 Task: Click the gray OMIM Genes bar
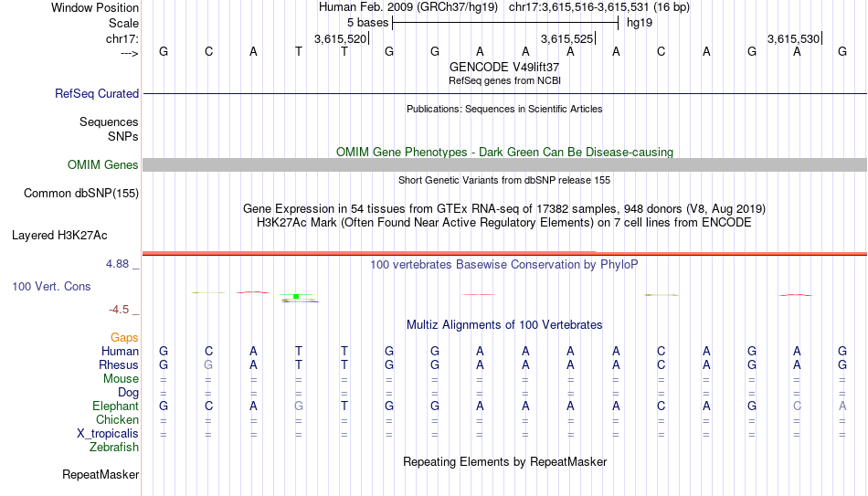[504, 165]
